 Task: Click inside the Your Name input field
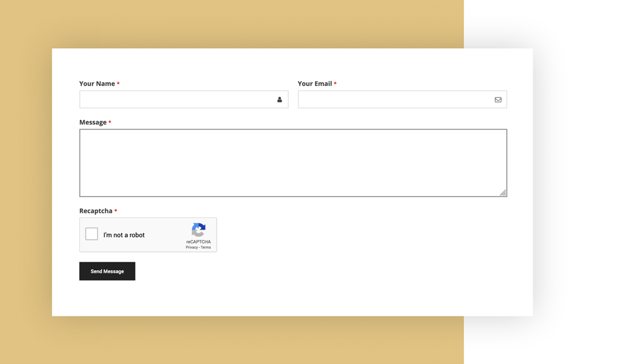click(x=177, y=99)
